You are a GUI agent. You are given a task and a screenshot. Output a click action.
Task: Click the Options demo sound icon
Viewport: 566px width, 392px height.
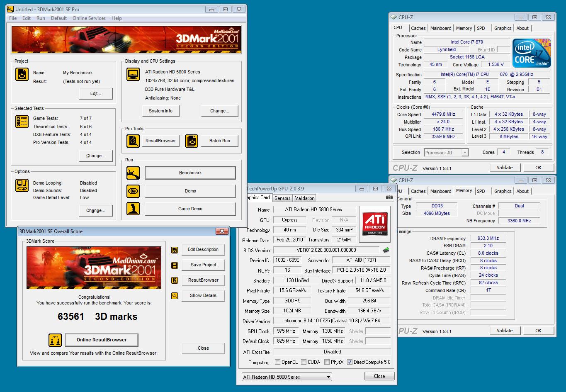22,185
